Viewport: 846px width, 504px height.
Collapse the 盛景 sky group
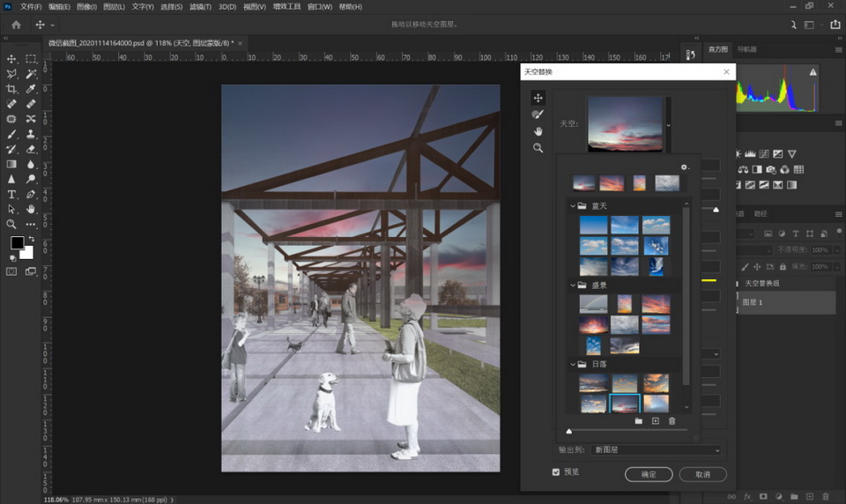coord(573,285)
